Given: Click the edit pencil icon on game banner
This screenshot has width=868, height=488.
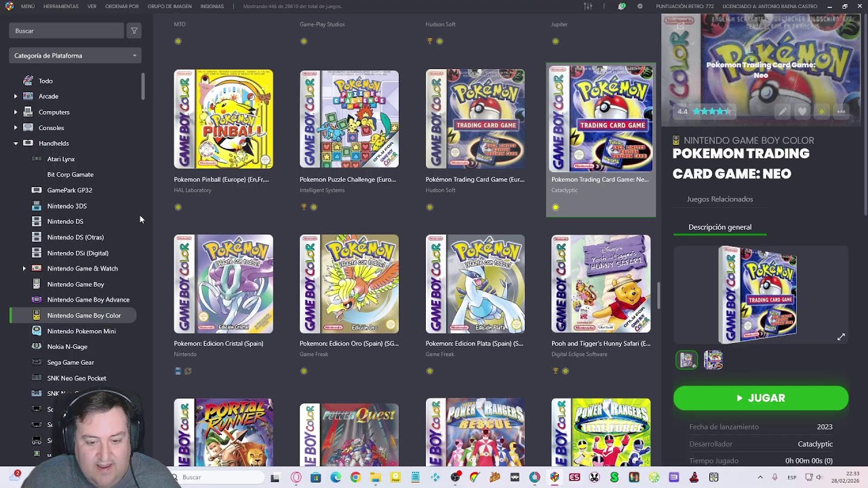Looking at the screenshot, I should point(783,111).
